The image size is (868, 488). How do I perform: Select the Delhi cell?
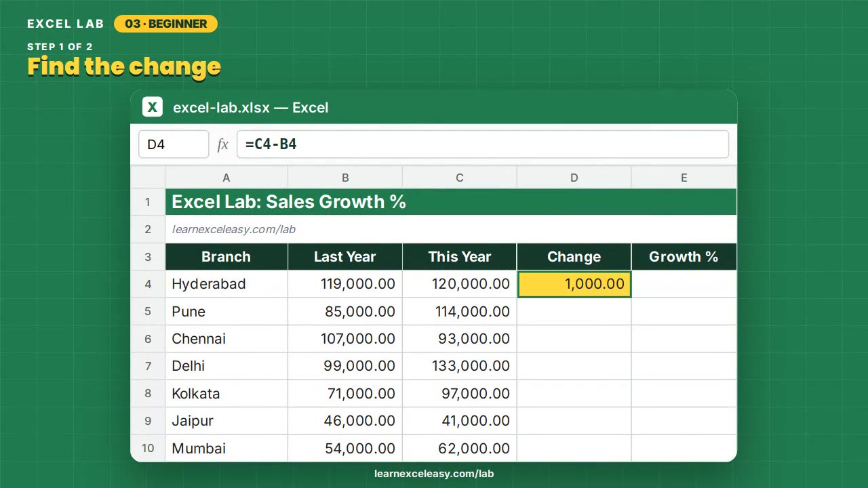click(226, 366)
